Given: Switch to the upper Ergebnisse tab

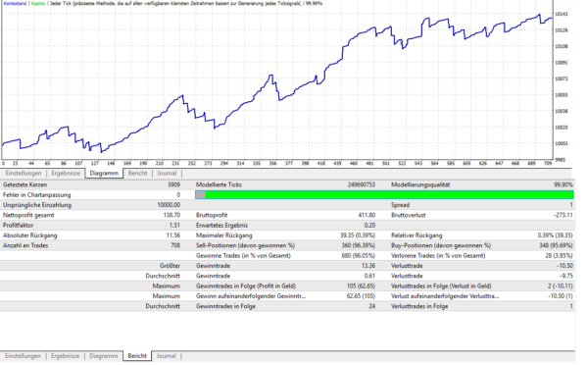Looking at the screenshot, I should tap(66, 173).
